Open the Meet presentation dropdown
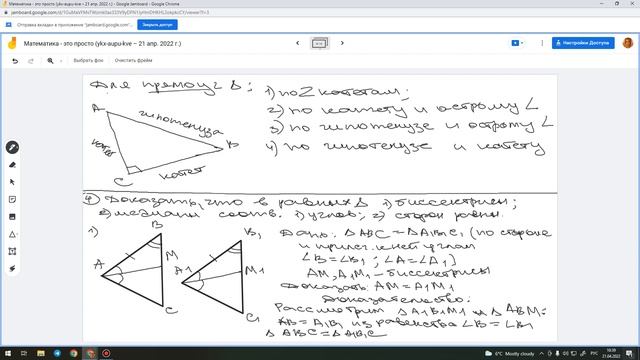 click(x=518, y=43)
